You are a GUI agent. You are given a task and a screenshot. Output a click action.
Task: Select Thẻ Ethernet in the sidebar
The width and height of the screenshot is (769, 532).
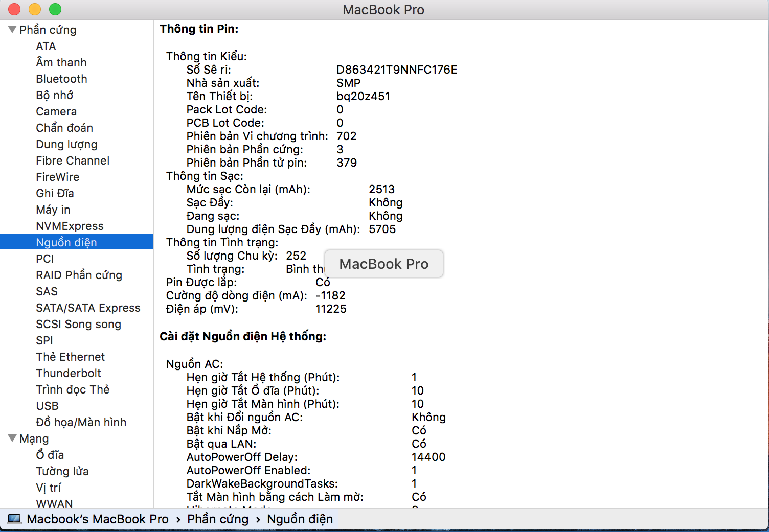pyautogui.click(x=70, y=357)
